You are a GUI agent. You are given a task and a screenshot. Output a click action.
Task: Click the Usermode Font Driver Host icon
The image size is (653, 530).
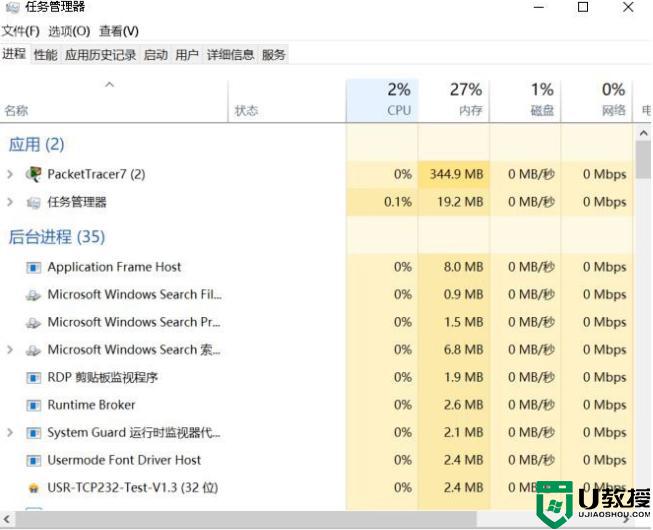click(x=33, y=460)
